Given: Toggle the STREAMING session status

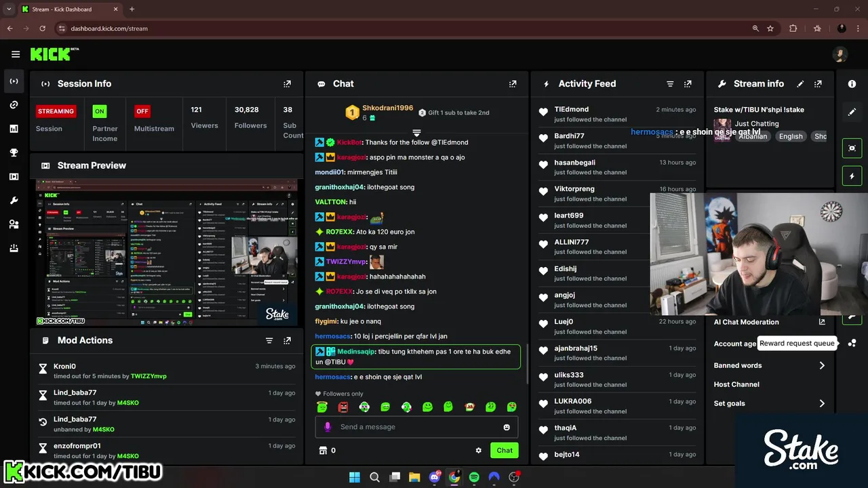Looking at the screenshot, I should point(56,111).
